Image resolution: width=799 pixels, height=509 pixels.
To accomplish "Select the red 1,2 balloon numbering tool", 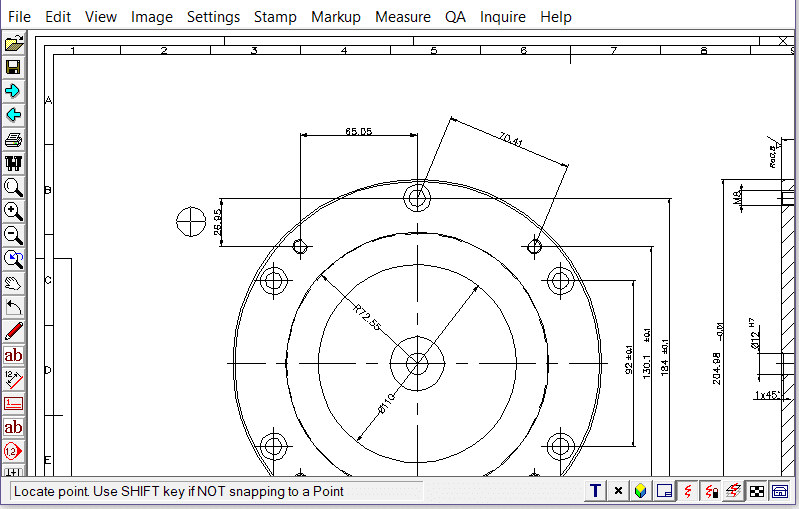I will [13, 451].
